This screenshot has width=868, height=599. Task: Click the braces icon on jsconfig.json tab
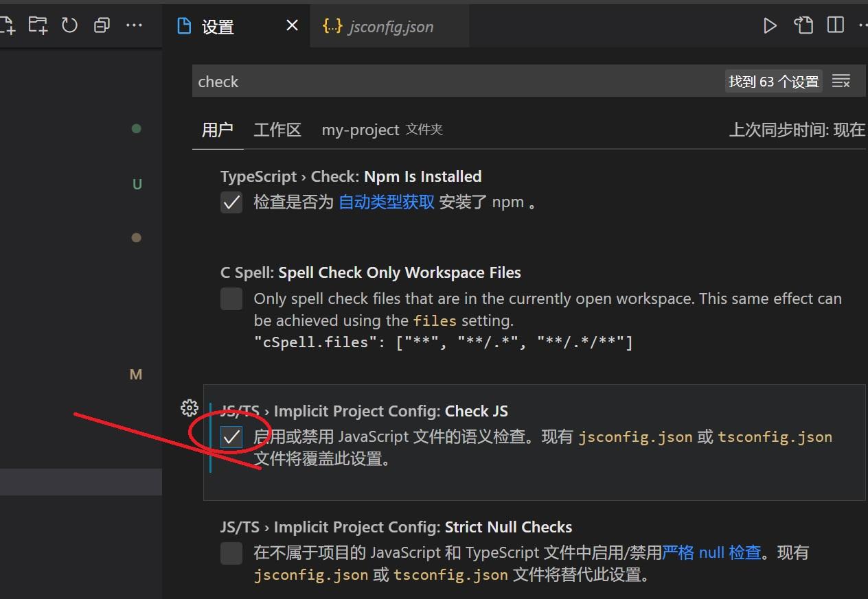[x=332, y=26]
